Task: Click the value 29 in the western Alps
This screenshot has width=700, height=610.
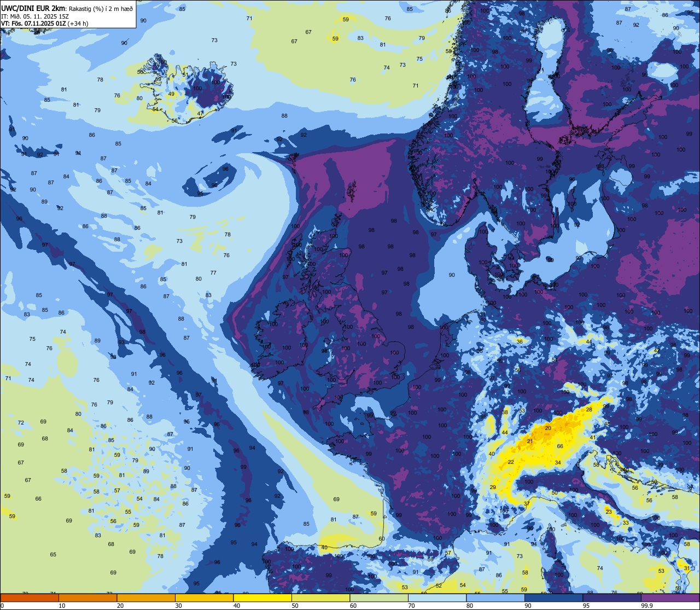Action: (x=493, y=487)
